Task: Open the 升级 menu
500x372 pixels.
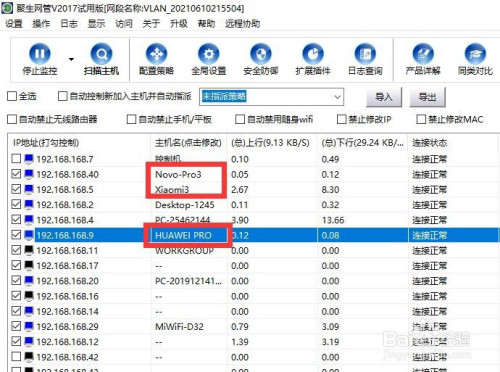Action: (x=179, y=24)
